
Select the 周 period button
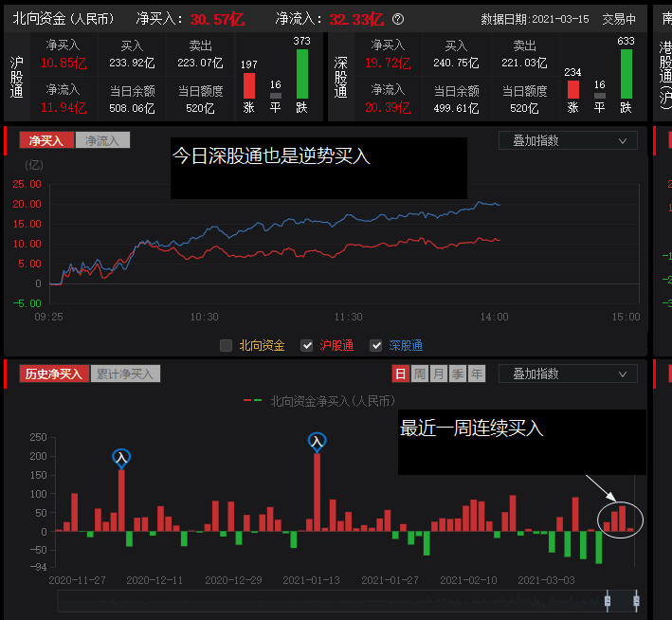coord(420,374)
